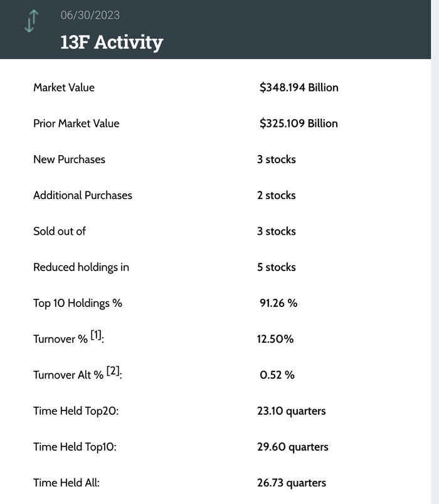Click the Market Value label
Viewport: 439px width, 504px height.
64,87
